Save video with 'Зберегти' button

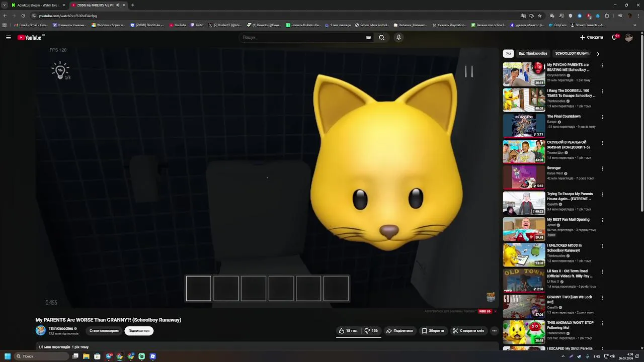pyautogui.click(x=433, y=331)
